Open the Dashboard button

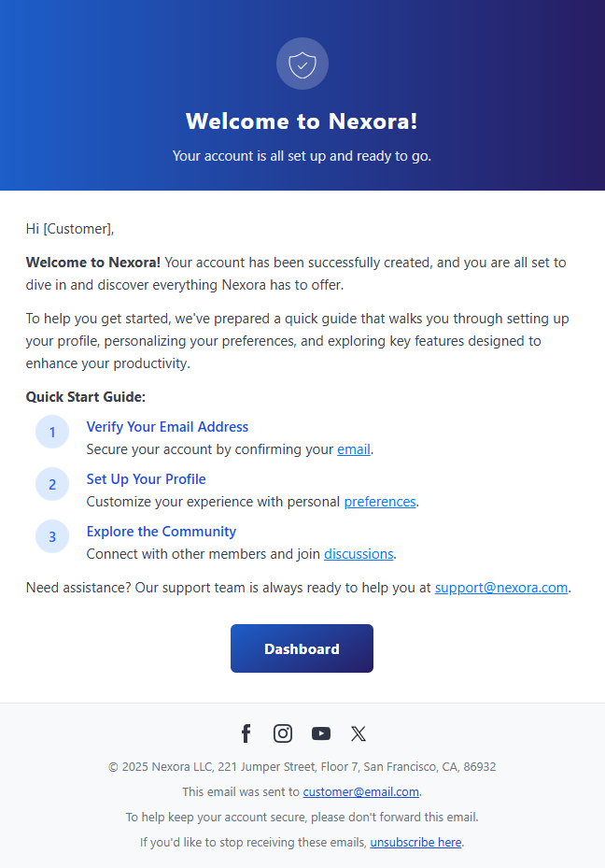click(x=302, y=648)
